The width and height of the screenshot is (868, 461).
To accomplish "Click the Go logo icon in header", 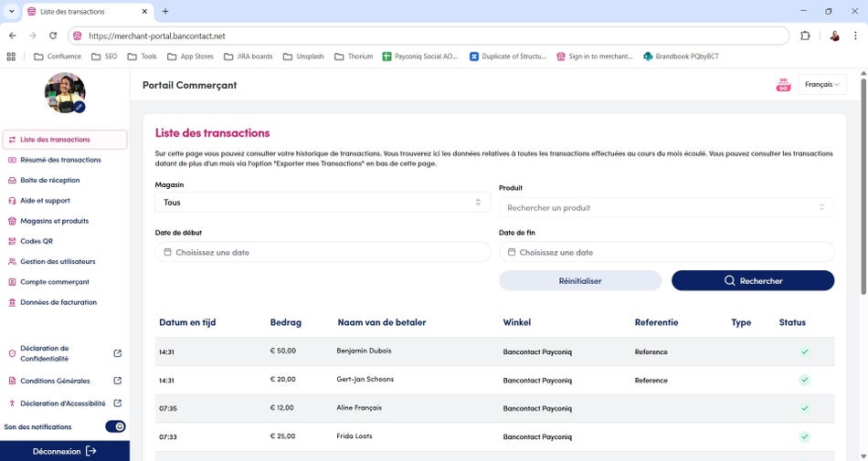I will tap(783, 85).
